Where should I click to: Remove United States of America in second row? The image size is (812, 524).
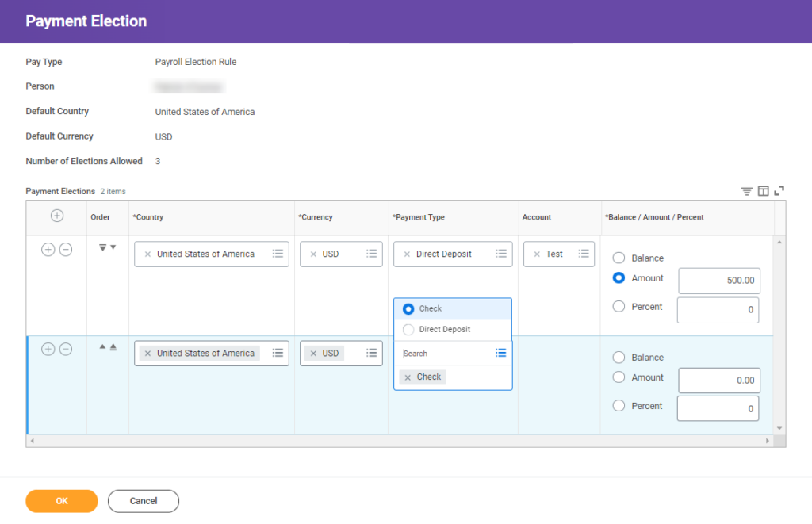(147, 354)
